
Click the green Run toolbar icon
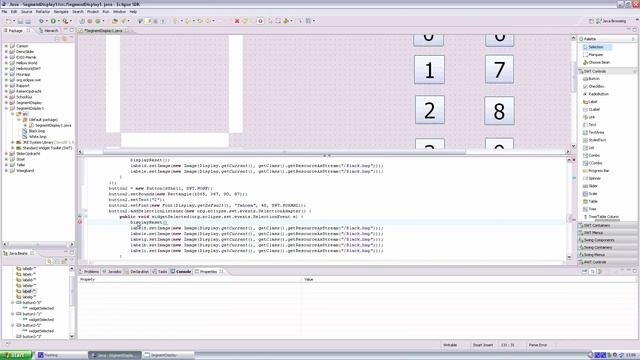53,21
